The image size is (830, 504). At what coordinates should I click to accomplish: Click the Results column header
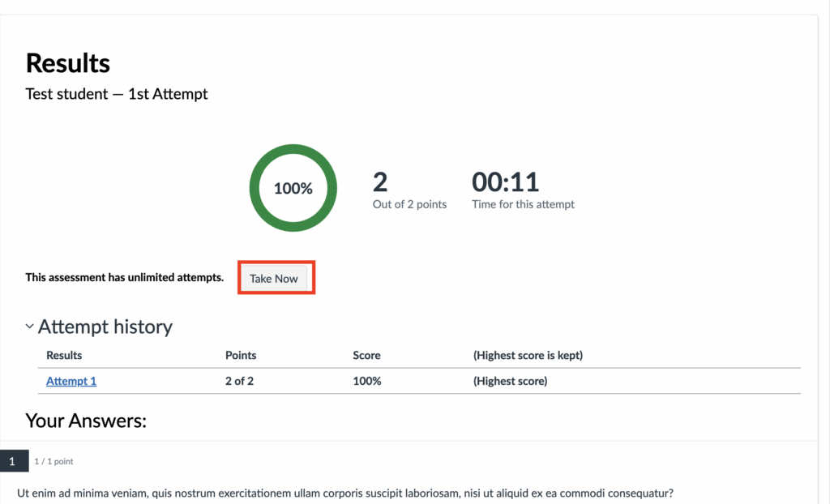[x=64, y=355]
